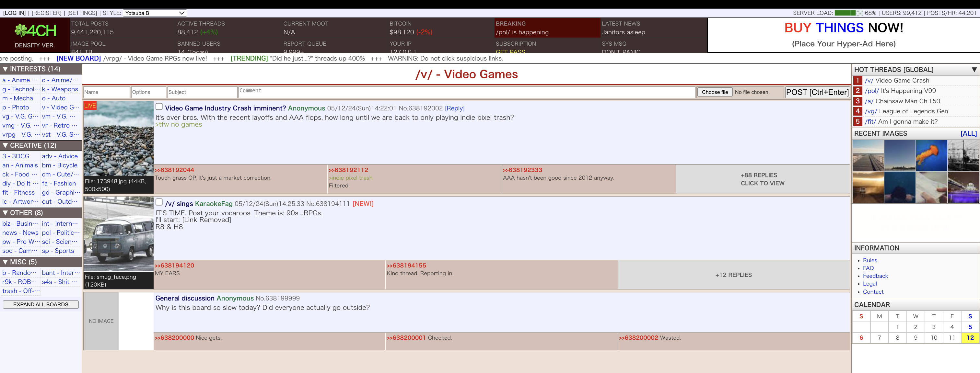The image size is (980, 373).
Task: Check the /v/ sings thread checkbox
Action: [159, 202]
